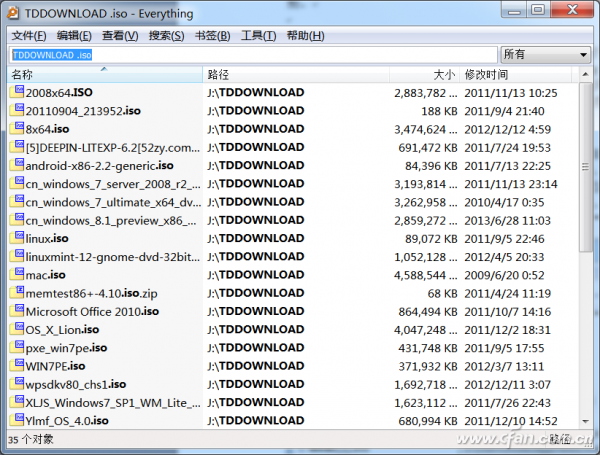Sort by the 修改时间 column header
The height and width of the screenshot is (455, 600).
pyautogui.click(x=517, y=75)
